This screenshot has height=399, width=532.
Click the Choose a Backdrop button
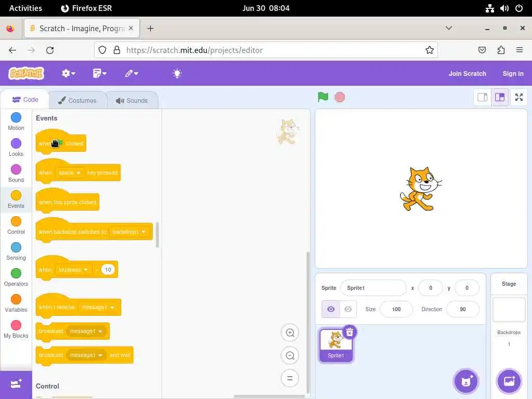point(509,381)
